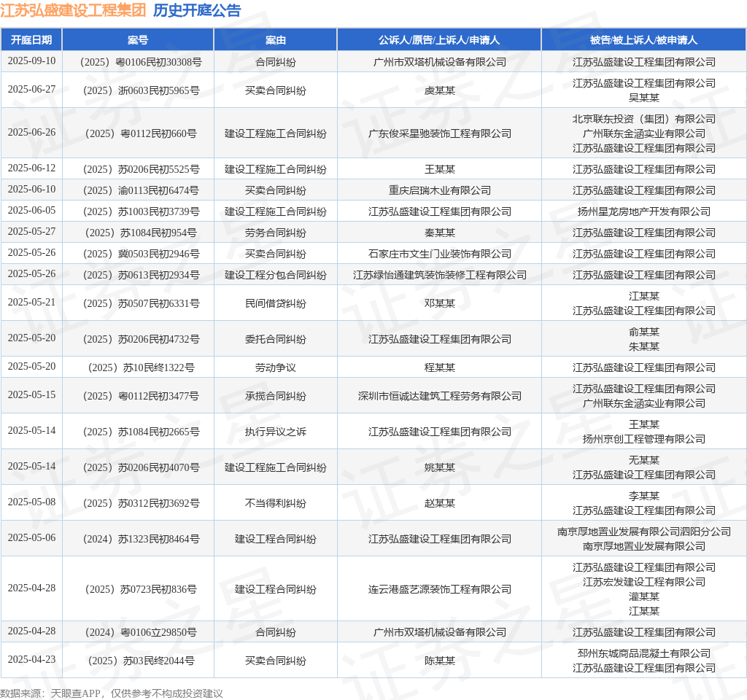Click the hearing date 2025-06-05
Viewport: 747px width, 700px height.
tap(31, 211)
